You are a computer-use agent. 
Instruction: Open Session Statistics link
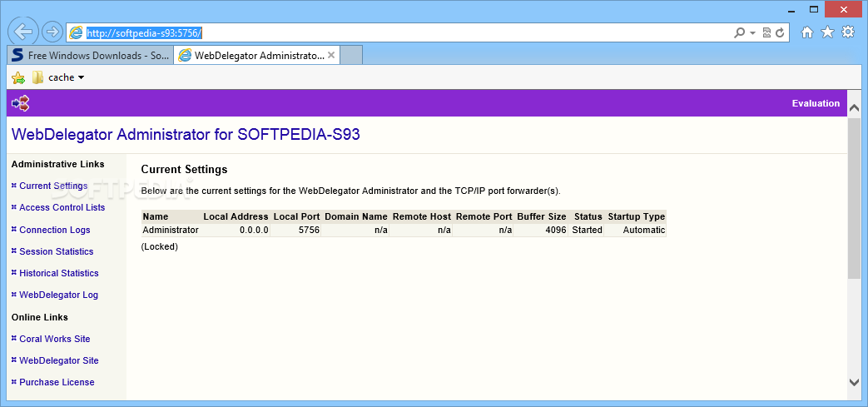[x=57, y=251]
